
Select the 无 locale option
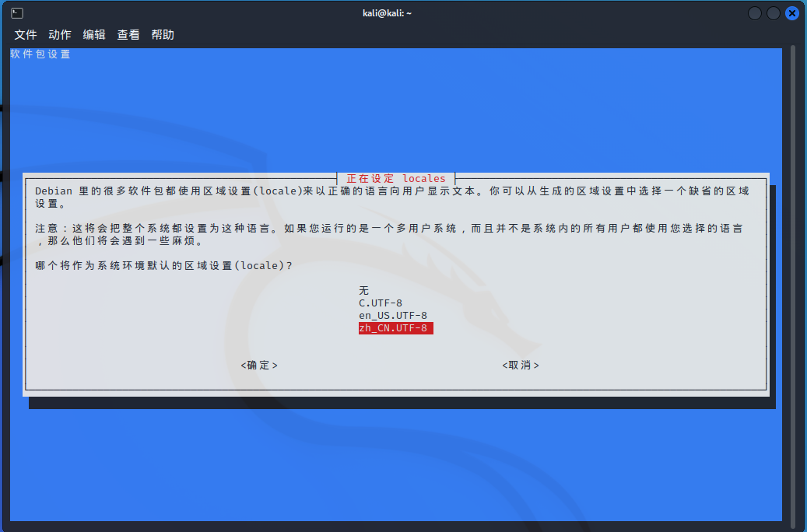(x=363, y=290)
